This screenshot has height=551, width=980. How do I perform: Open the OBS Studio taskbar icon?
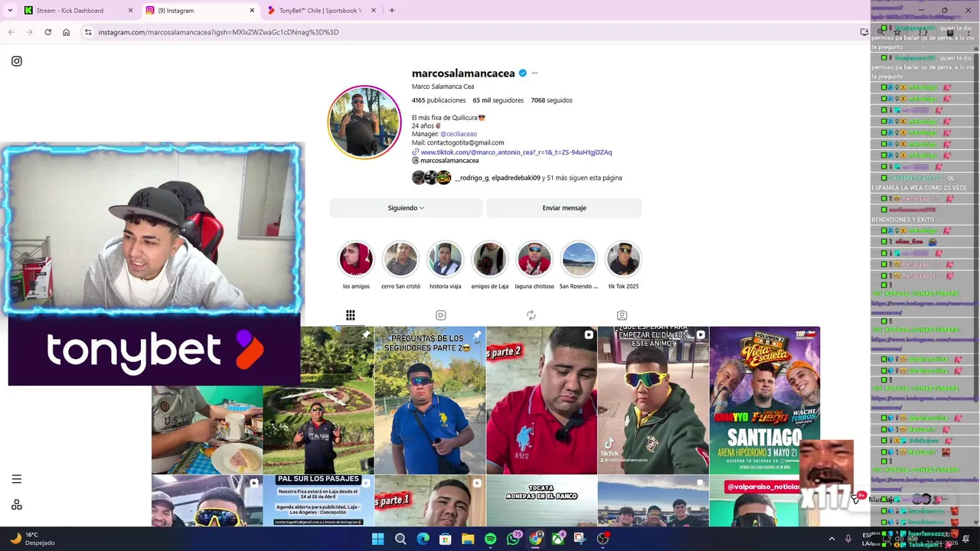[x=603, y=539]
